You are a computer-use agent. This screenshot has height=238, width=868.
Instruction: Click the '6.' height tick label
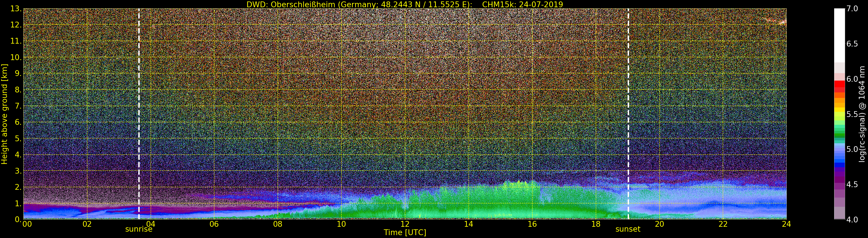click(x=18, y=122)
